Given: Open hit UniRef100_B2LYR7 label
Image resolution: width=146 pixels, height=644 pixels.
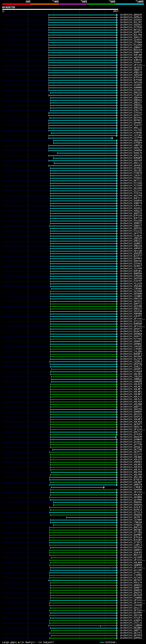Looking at the screenshot, I should pyautogui.click(x=131, y=22).
